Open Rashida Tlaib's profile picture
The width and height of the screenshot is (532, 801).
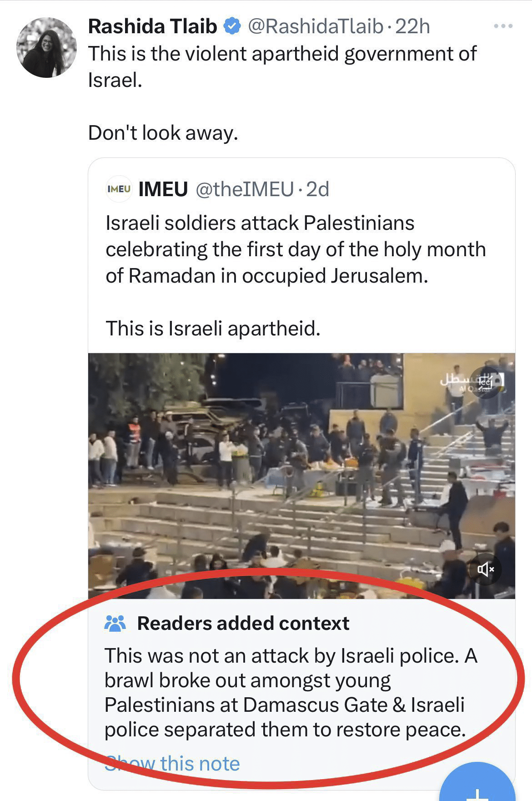tap(46, 47)
